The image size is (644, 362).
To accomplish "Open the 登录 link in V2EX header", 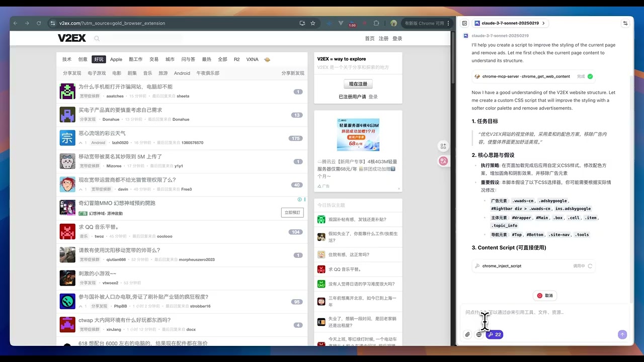I will pyautogui.click(x=397, y=38).
